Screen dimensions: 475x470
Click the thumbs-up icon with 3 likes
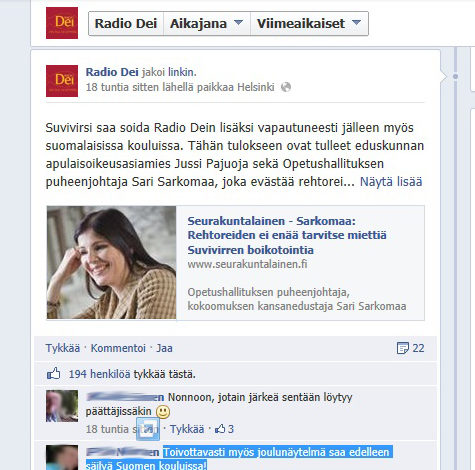[220, 429]
